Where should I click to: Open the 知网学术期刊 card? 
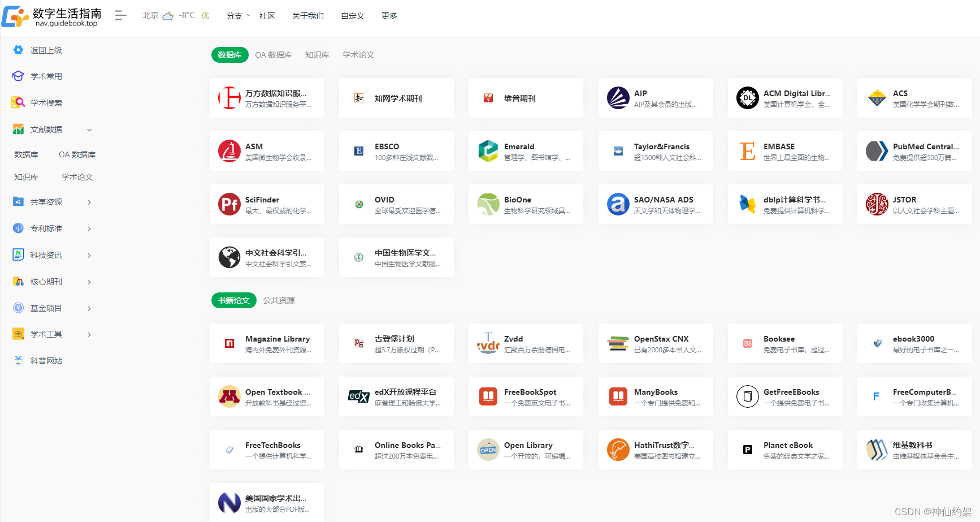396,98
